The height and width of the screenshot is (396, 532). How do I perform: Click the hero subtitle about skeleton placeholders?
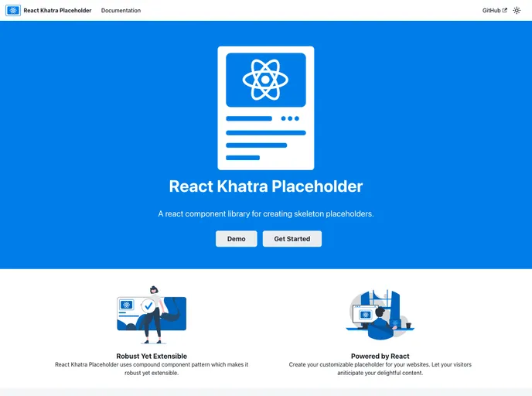[265, 213]
